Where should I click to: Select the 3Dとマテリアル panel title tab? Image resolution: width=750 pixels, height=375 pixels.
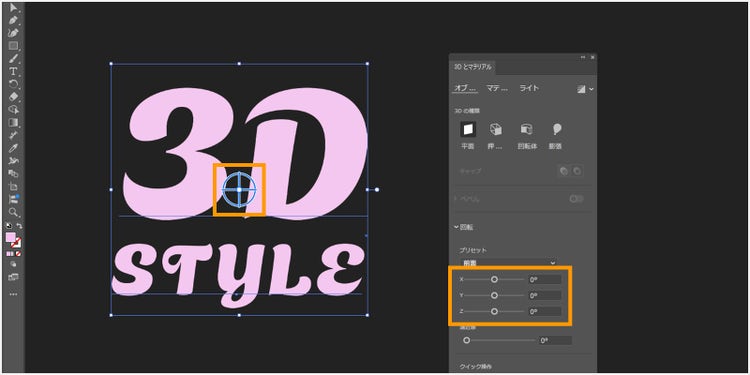point(473,67)
